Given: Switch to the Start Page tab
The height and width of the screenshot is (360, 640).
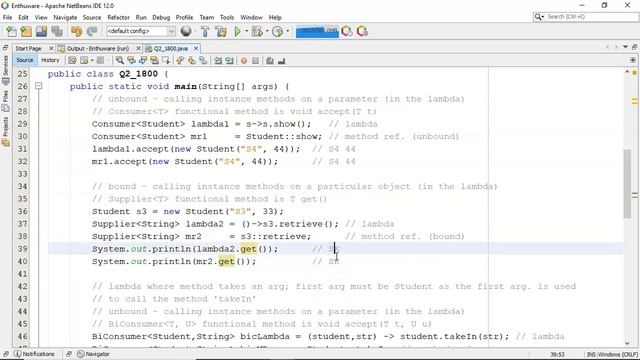Looking at the screenshot, I should tap(29, 49).
